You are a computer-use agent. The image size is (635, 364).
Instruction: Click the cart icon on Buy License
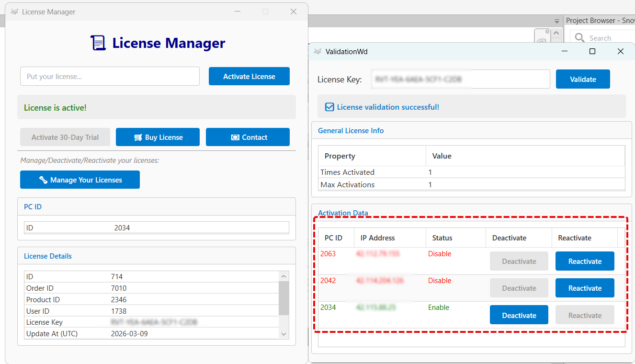(138, 137)
